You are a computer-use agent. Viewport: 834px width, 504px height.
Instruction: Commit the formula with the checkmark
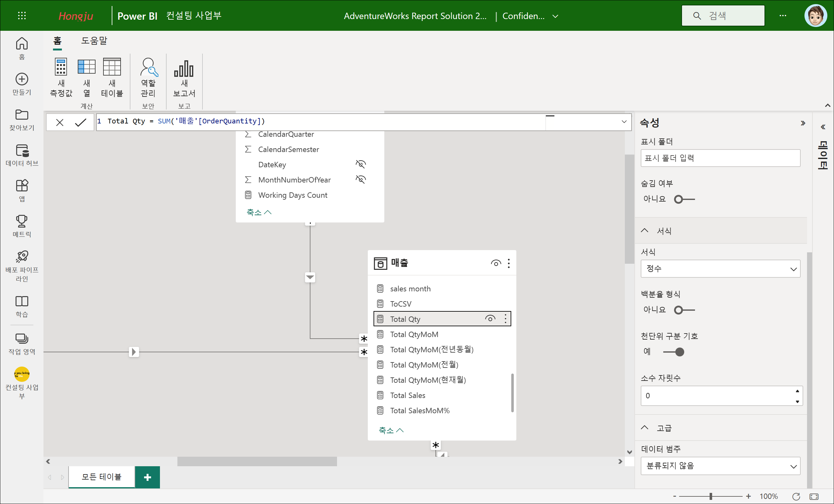pyautogui.click(x=81, y=122)
